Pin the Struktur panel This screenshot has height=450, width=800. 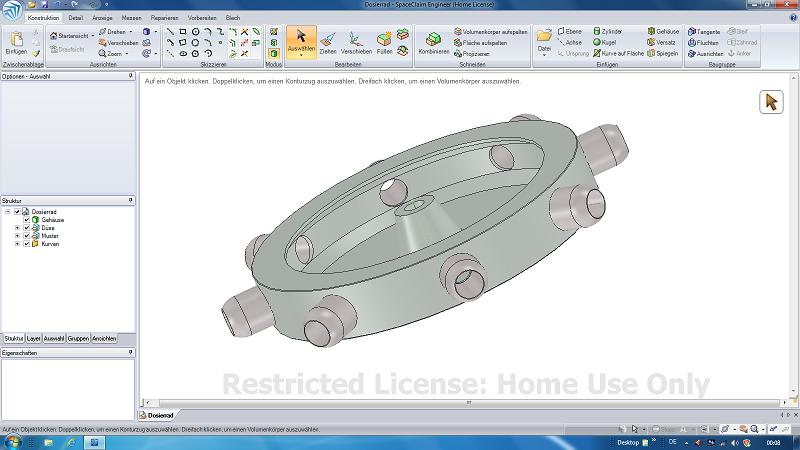point(131,201)
